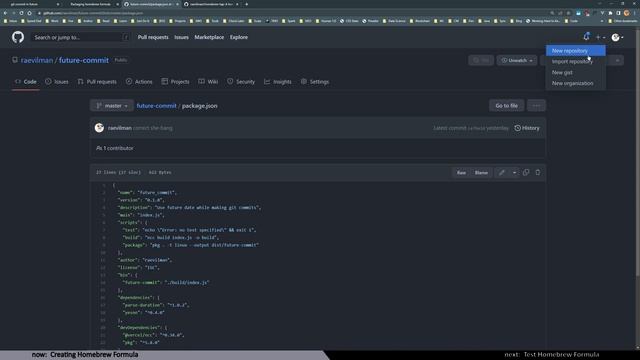Image resolution: width=640 pixels, height=360 pixels.
Task: Open Marketplace in top navigation
Action: [x=209, y=37]
